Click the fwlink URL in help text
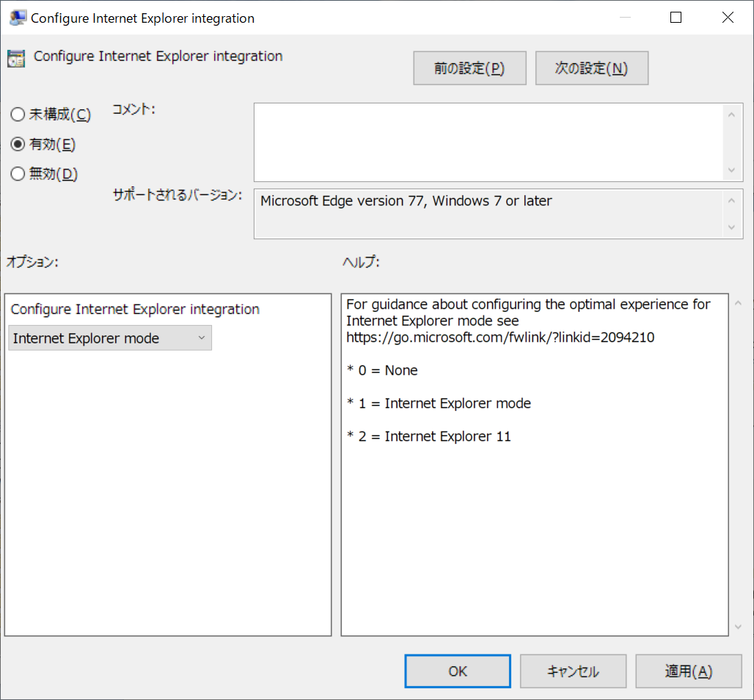The image size is (754, 700). [x=500, y=338]
